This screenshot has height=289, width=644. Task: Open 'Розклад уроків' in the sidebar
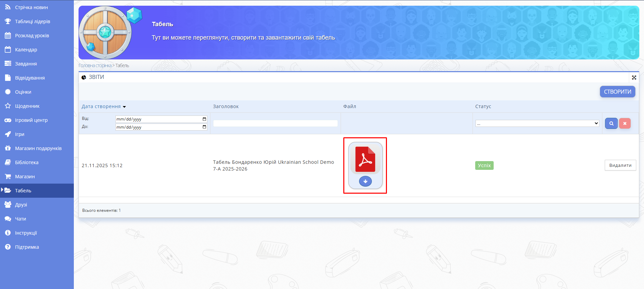pyautogui.click(x=32, y=36)
